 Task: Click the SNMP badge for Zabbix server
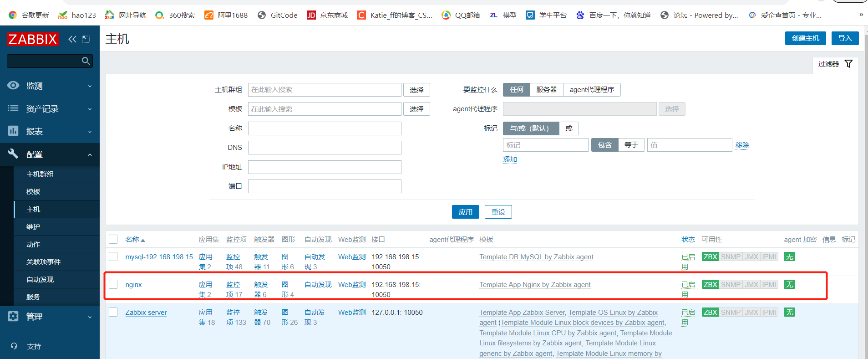[731, 312]
